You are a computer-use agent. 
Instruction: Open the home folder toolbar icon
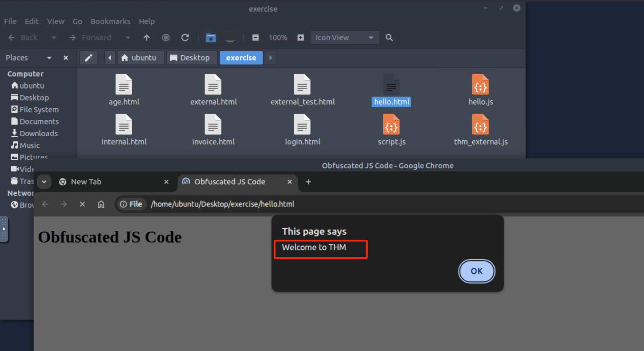click(211, 37)
